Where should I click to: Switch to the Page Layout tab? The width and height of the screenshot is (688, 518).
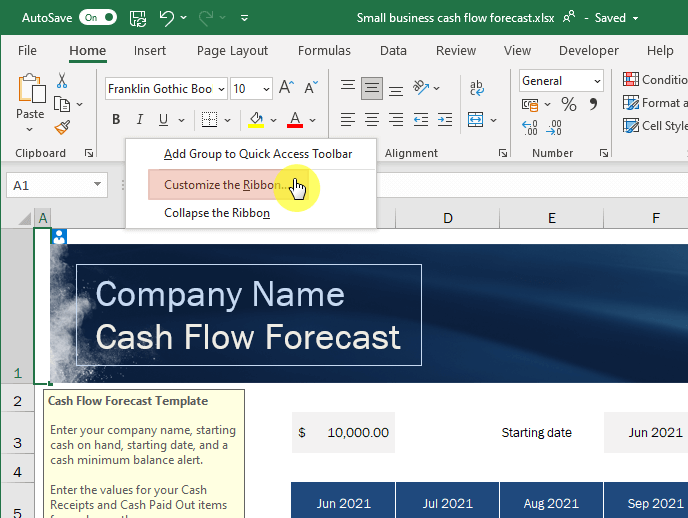pyautogui.click(x=232, y=50)
